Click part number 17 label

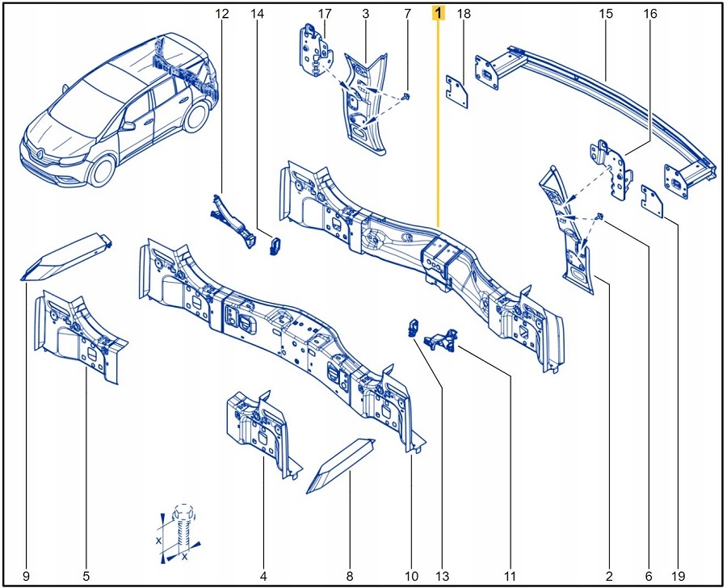325,14
